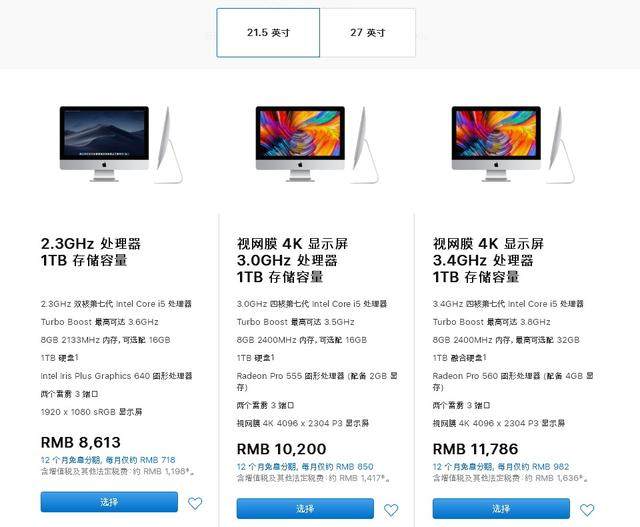The image size is (640, 527).
Task: Click the side profile image of middle iMac
Action: point(365,145)
